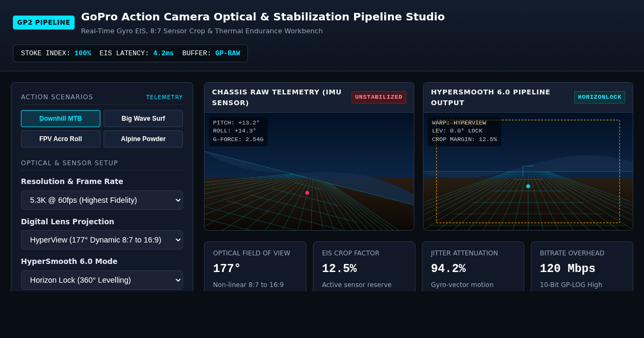Click the ACTION SCENARIOS section heading
The height and width of the screenshot is (338, 644).
[57, 97]
